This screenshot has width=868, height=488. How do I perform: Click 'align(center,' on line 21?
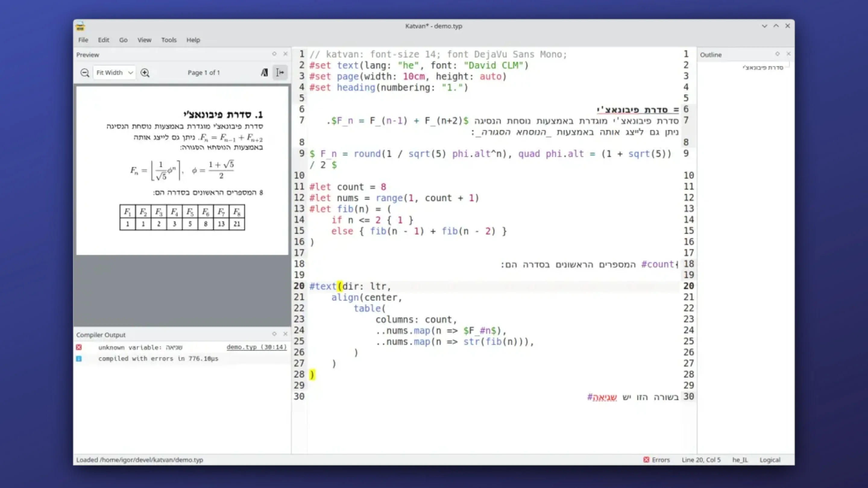(x=366, y=297)
